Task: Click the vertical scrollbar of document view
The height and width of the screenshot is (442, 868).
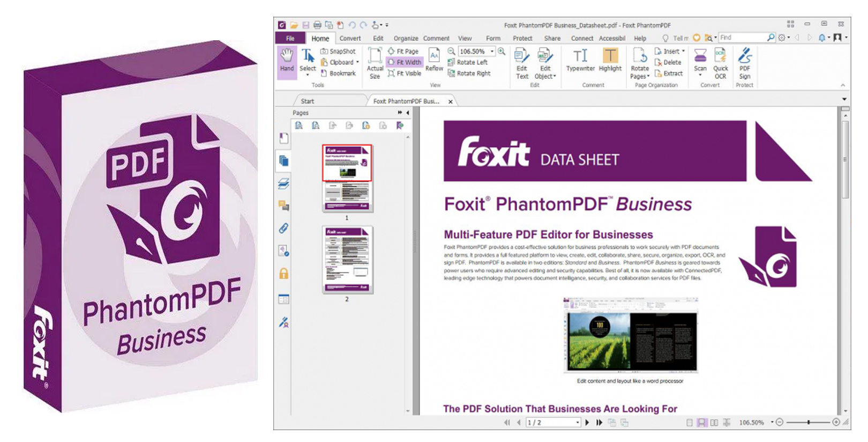Action: click(x=845, y=160)
